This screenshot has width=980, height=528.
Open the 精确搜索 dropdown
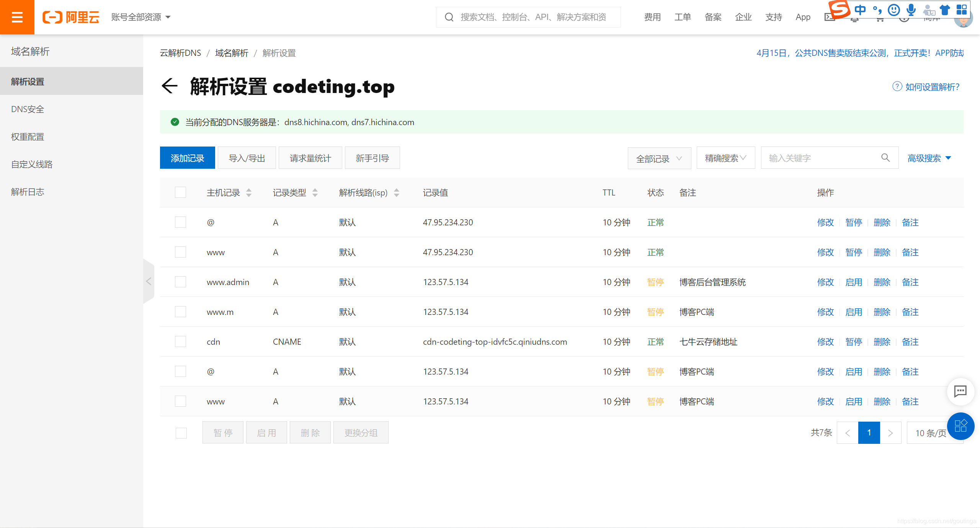pos(725,158)
